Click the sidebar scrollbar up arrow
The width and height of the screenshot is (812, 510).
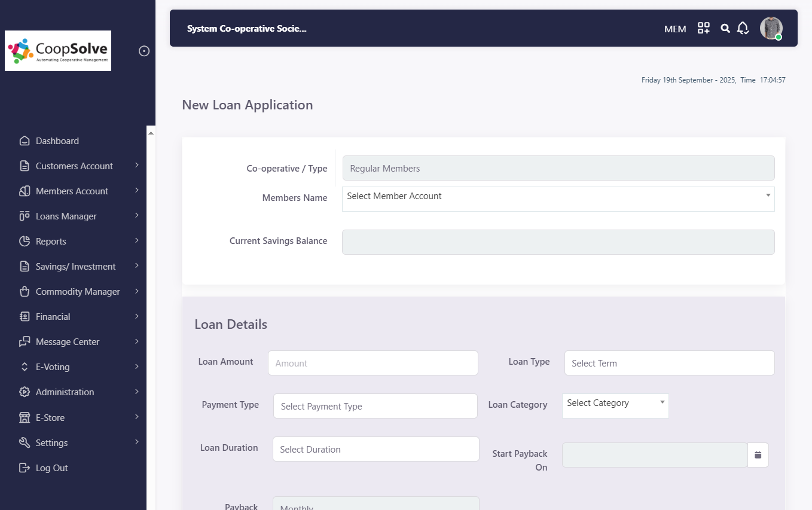tap(151, 132)
